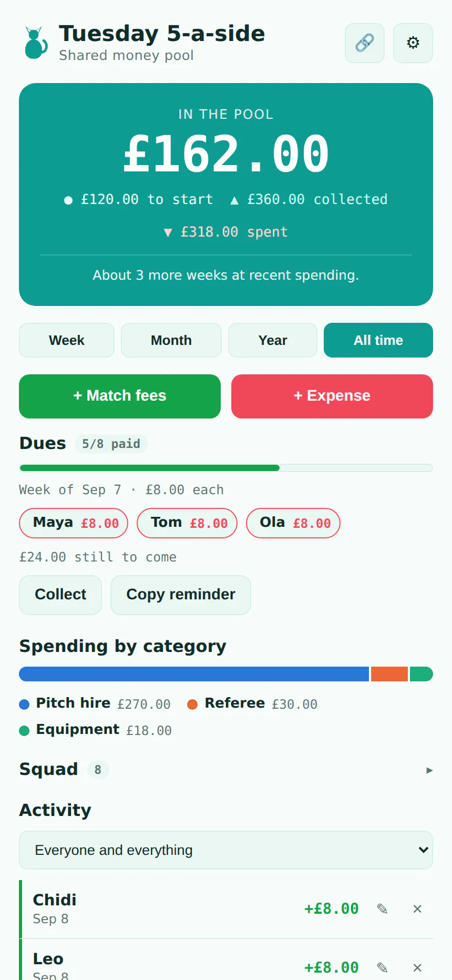This screenshot has width=452, height=980.
Task: Edit Leo's payment with pencil icon
Action: click(x=383, y=967)
